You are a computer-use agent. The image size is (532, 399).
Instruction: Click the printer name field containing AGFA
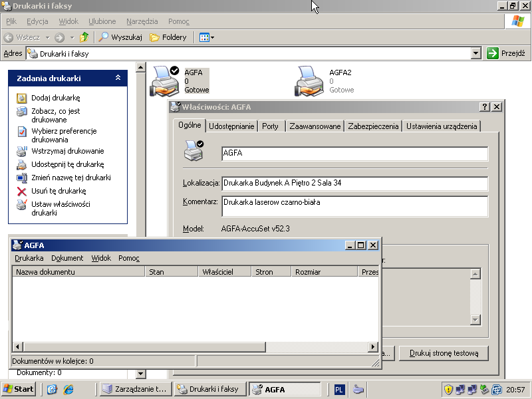pyautogui.click(x=354, y=154)
